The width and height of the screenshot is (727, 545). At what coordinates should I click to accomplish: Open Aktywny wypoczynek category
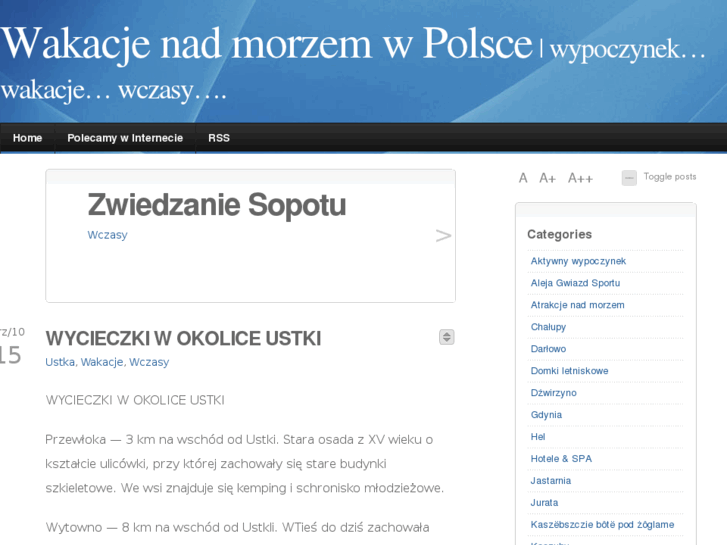[x=578, y=261]
